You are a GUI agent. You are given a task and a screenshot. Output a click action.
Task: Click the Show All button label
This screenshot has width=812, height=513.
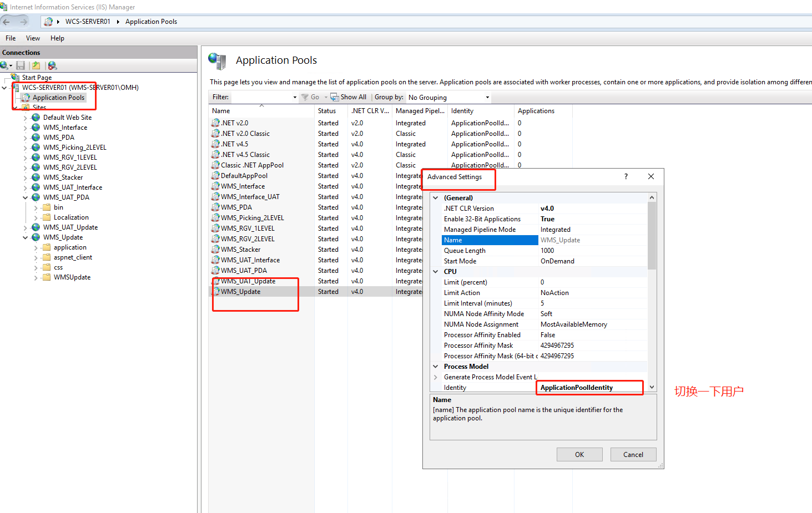pos(354,97)
